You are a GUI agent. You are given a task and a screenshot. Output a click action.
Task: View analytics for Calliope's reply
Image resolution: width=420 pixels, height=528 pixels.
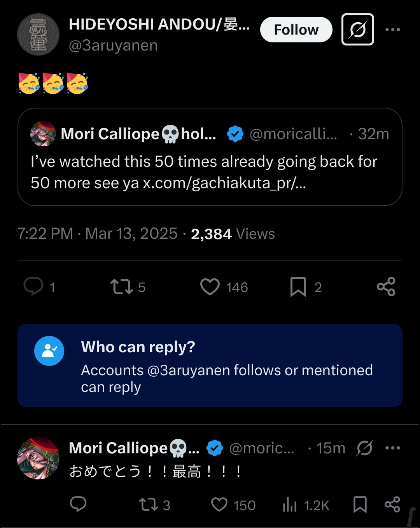[x=290, y=505]
